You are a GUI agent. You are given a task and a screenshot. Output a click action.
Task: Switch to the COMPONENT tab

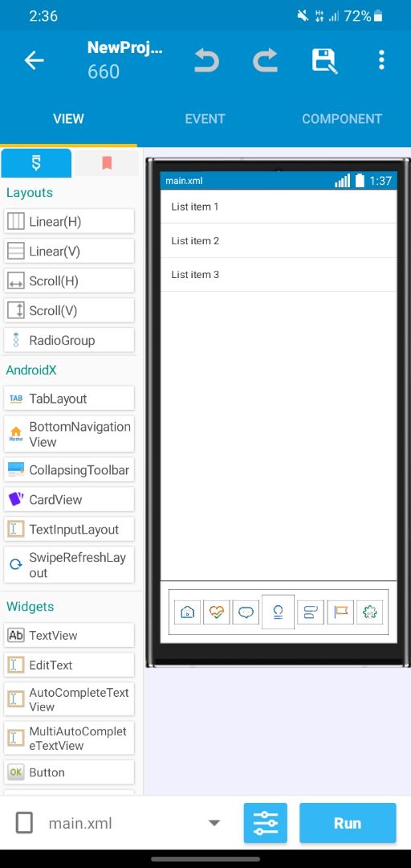tap(342, 119)
